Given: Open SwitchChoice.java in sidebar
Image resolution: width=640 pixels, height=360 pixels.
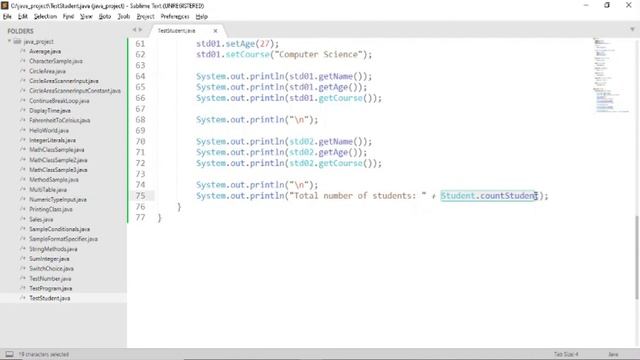Looking at the screenshot, I should pos(51,269).
